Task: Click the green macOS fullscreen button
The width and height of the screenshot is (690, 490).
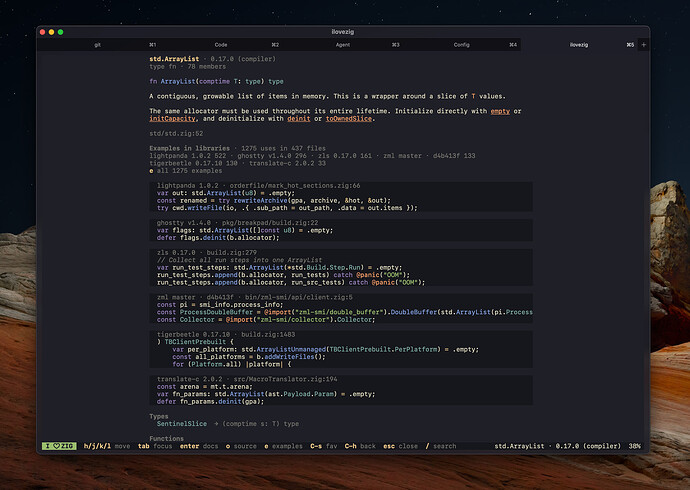Action: click(x=61, y=32)
